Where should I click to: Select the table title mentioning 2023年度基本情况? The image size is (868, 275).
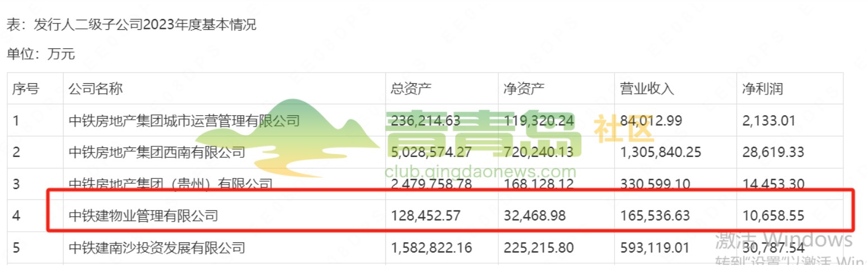coord(131,25)
